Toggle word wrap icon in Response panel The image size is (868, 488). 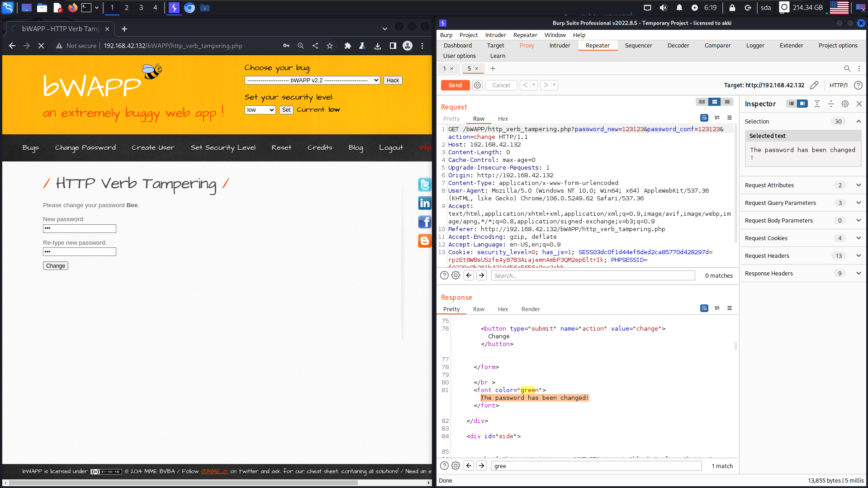(x=704, y=308)
